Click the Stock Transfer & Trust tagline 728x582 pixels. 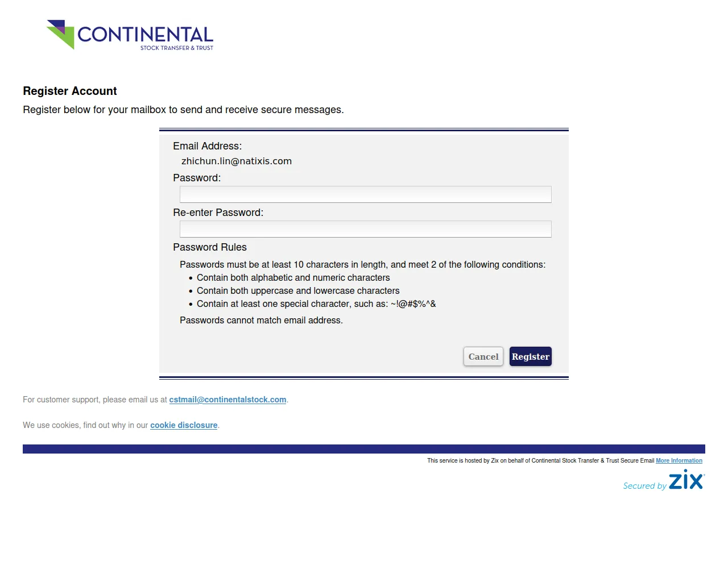pos(177,48)
